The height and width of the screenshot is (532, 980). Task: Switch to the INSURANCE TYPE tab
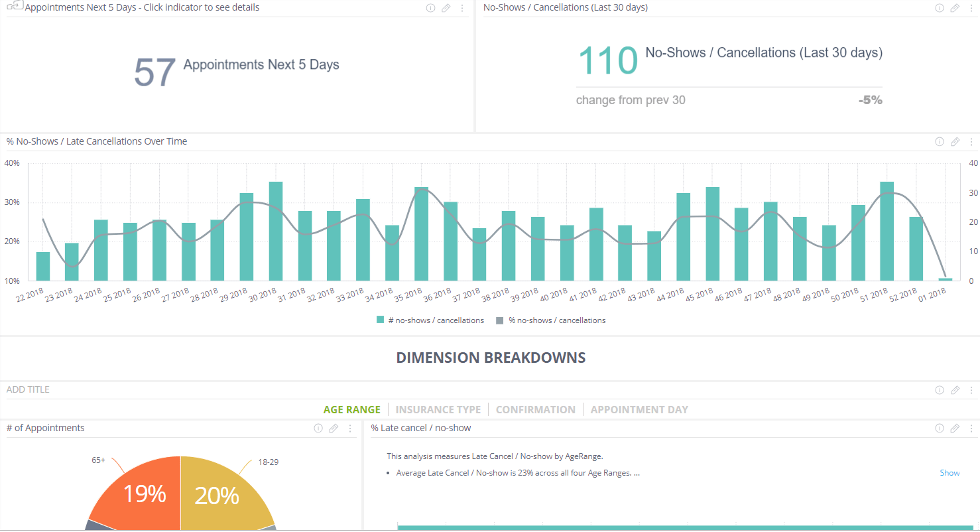point(438,410)
